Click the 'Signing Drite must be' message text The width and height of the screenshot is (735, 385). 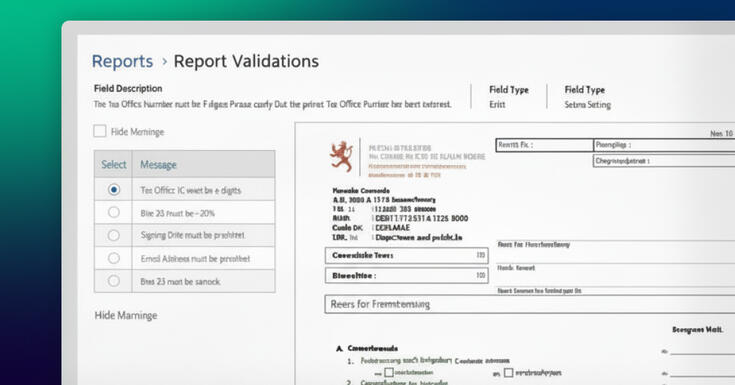pos(192,235)
